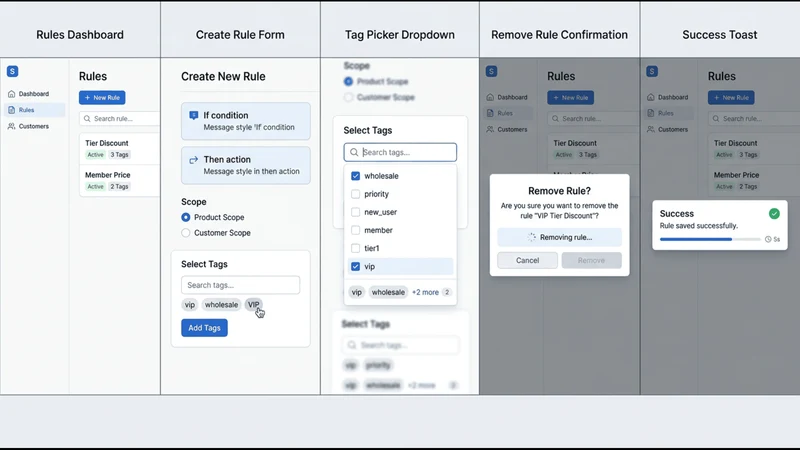Screen dimensions: 800x450
Task: Open Member Price rule in Rules Dashboard panel
Action: point(120,181)
